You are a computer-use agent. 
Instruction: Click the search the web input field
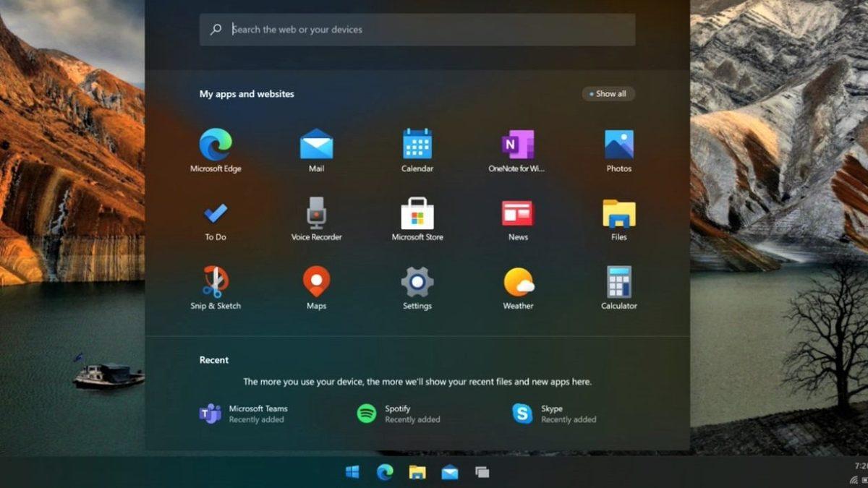pyautogui.click(x=417, y=30)
